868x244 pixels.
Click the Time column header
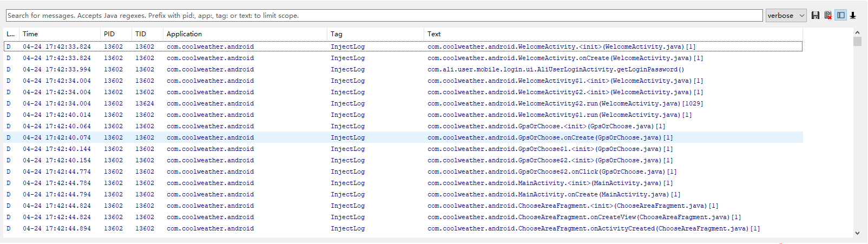click(x=60, y=34)
